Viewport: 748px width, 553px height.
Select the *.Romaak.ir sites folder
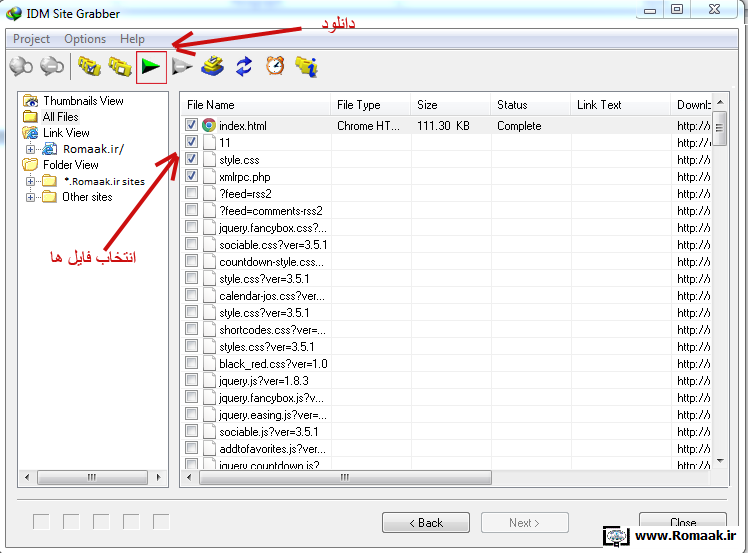coord(104,181)
